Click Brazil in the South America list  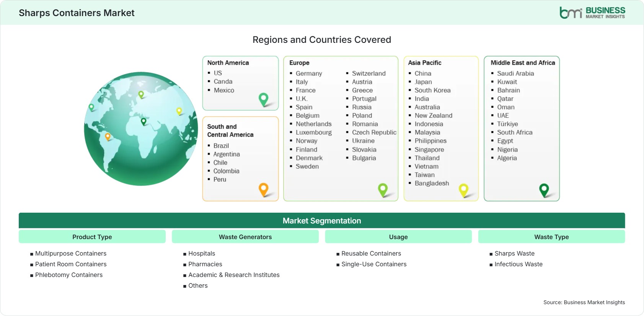[x=221, y=146]
